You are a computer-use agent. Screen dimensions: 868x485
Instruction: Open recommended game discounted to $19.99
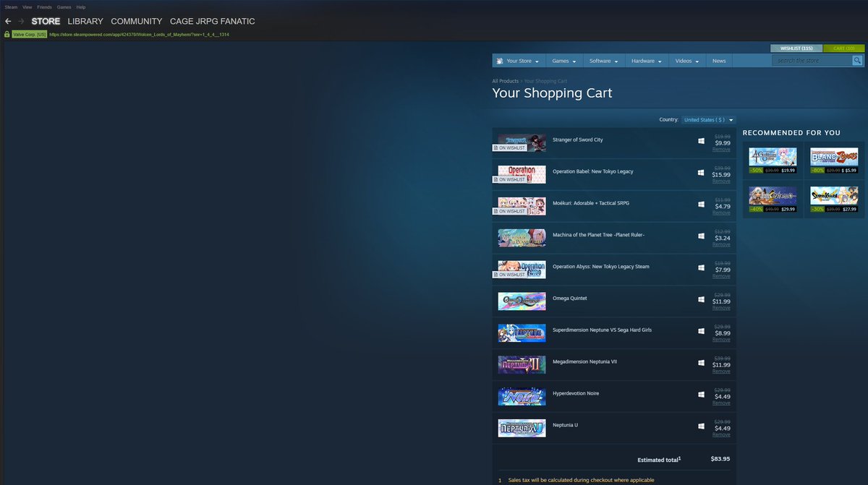(773, 161)
